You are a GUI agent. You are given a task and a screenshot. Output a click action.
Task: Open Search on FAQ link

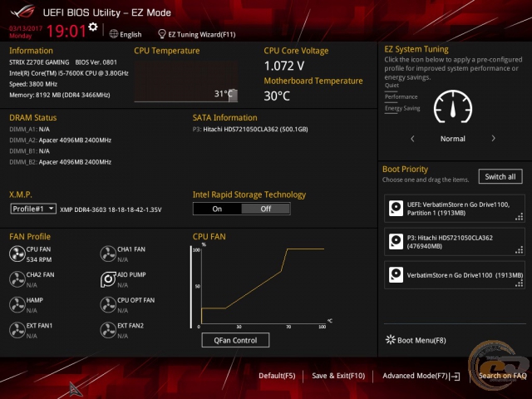tap(502, 376)
